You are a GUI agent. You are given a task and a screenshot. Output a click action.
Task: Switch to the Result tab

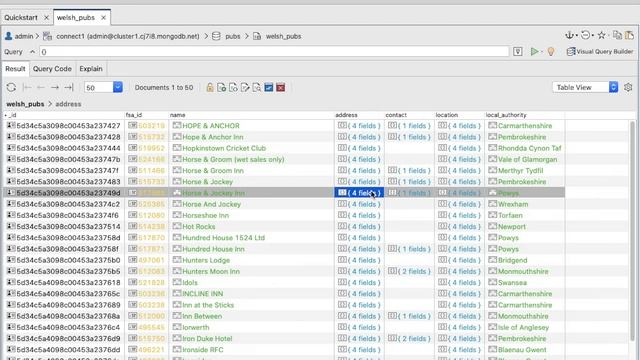(15, 69)
